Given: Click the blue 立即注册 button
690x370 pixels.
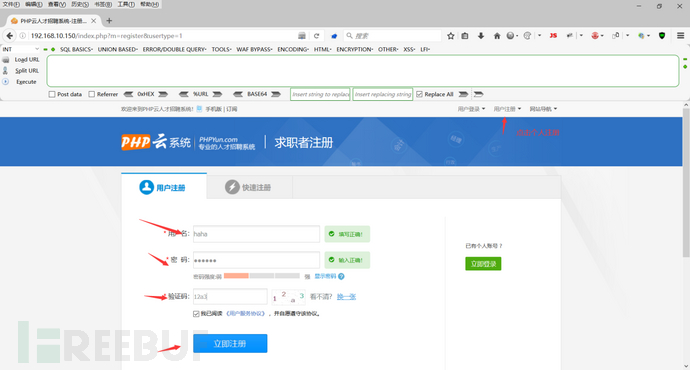Looking at the screenshot, I should coord(230,344).
